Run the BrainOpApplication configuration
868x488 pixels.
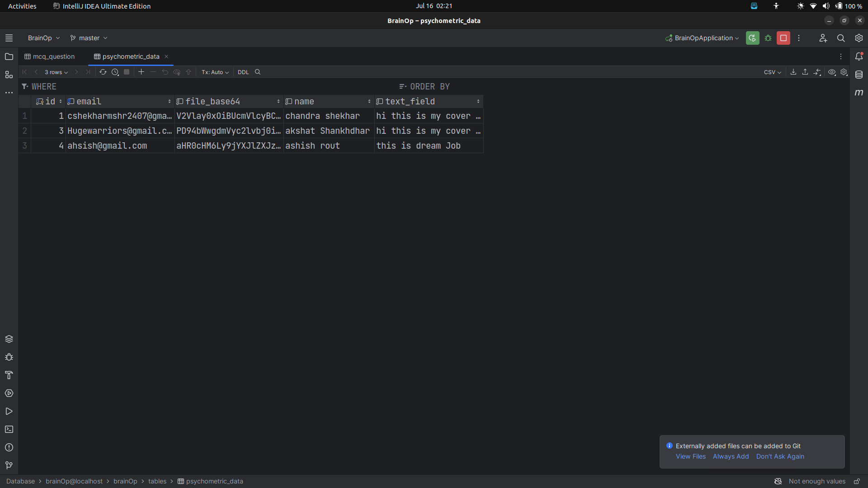[x=752, y=38]
